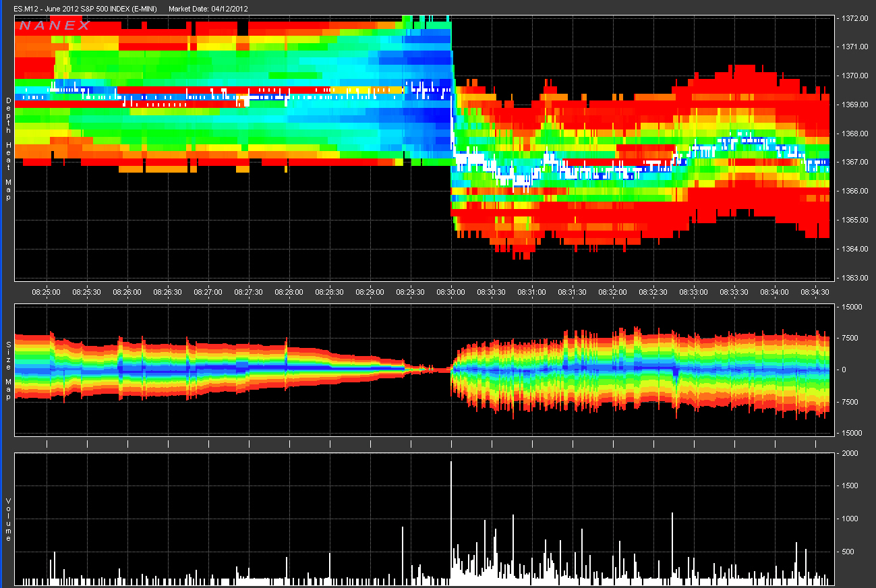The width and height of the screenshot is (876, 588).
Task: Click the 08:34:30 time axis label
Action: pos(815,292)
